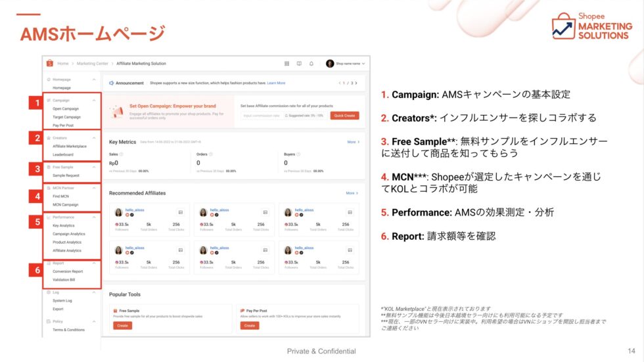This screenshot has height=362, width=644.
Task: Open Sample Request menu item
Action: pyautogui.click(x=66, y=175)
